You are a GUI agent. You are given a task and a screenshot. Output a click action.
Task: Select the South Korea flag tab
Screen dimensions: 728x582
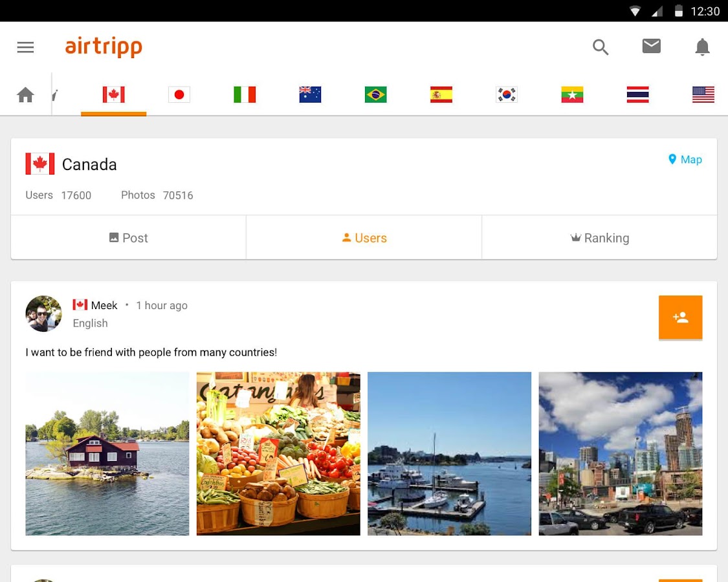coord(507,94)
